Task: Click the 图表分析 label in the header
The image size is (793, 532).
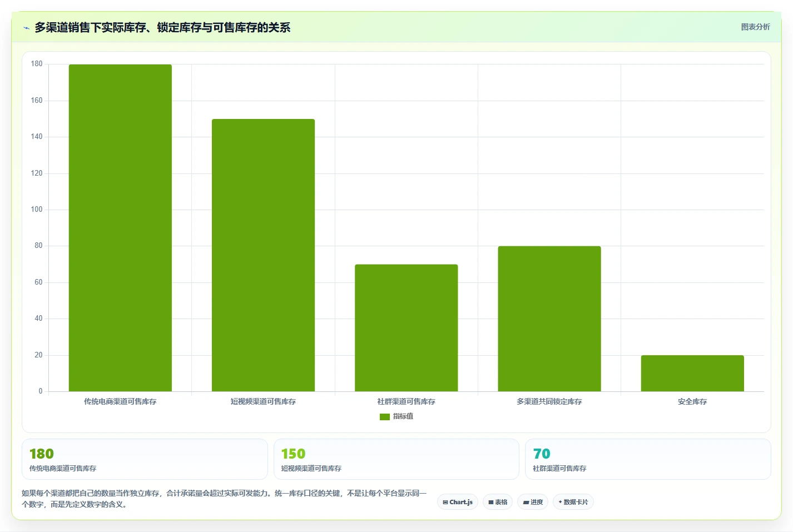Action: click(755, 27)
